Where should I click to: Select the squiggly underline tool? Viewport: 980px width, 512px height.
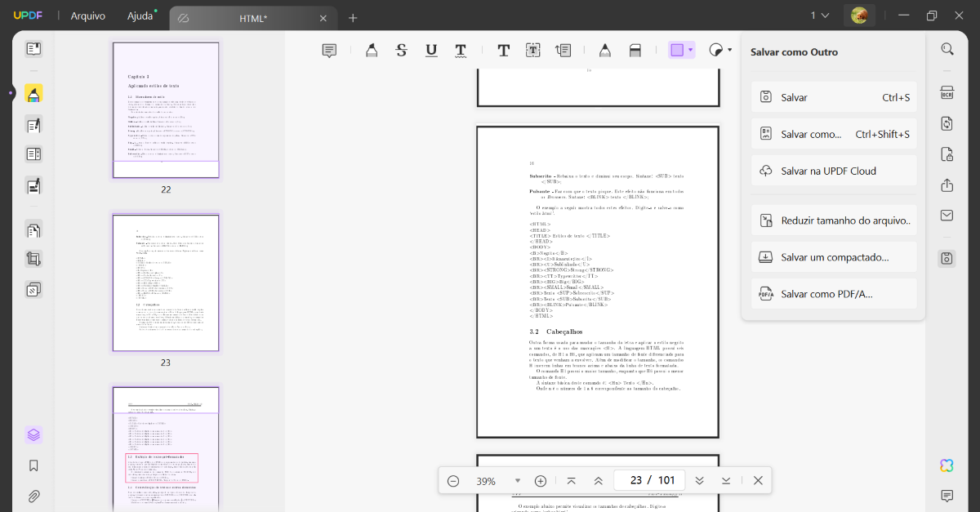pos(461,50)
